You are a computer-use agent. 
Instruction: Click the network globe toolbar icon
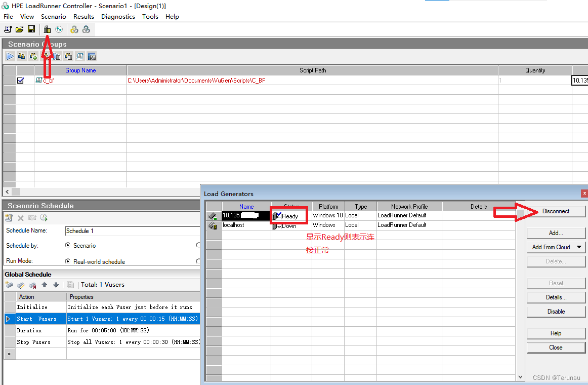coord(59,29)
